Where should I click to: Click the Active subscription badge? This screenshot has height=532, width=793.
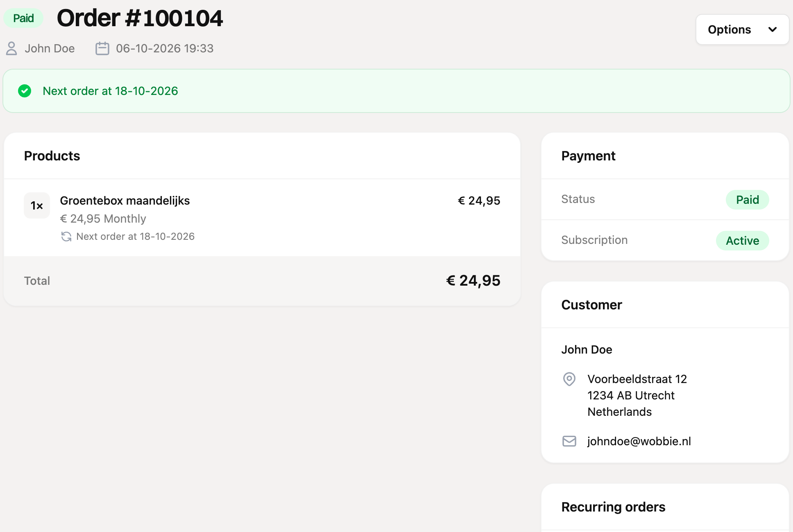point(743,241)
